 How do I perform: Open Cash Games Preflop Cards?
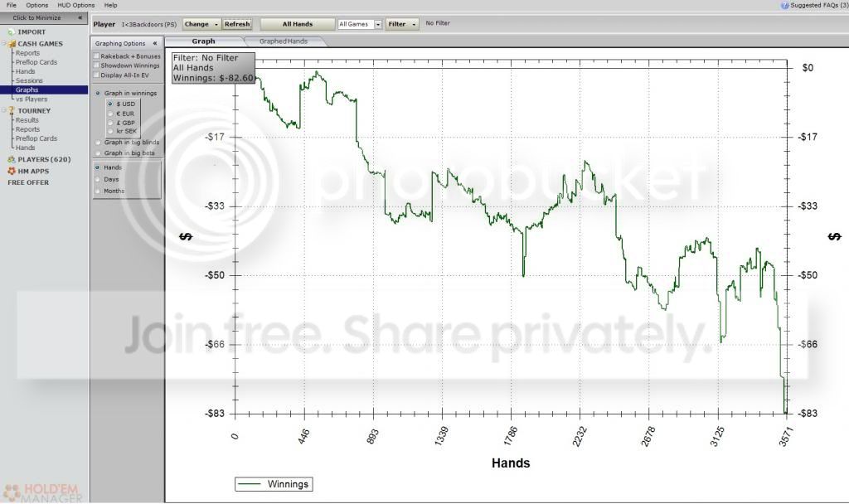click(x=36, y=62)
